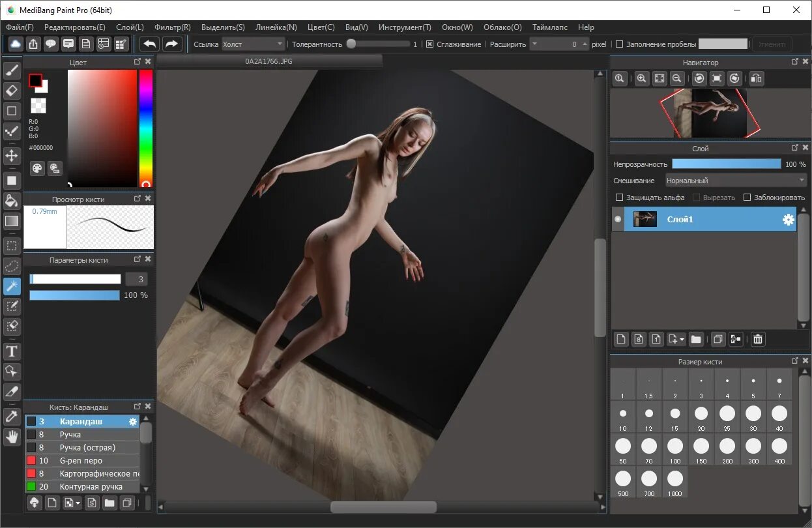
Task: Open the Окно menu
Action: pyautogui.click(x=457, y=27)
